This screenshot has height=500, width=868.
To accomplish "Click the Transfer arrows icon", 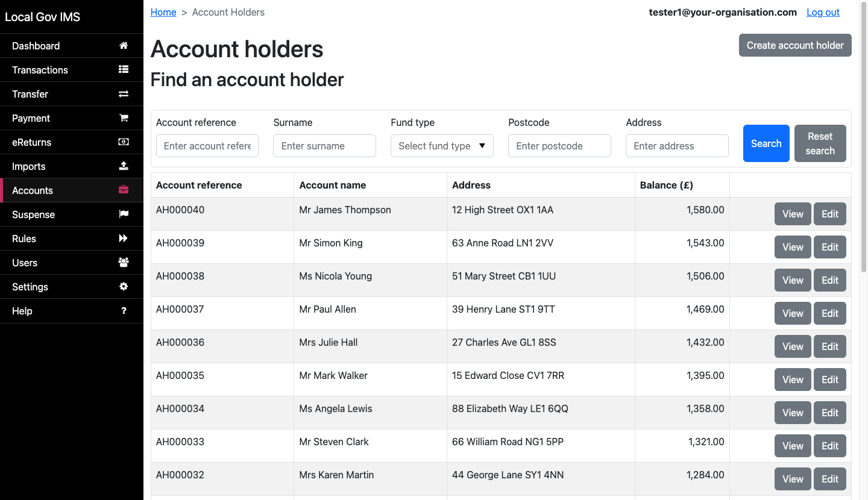I will (124, 93).
